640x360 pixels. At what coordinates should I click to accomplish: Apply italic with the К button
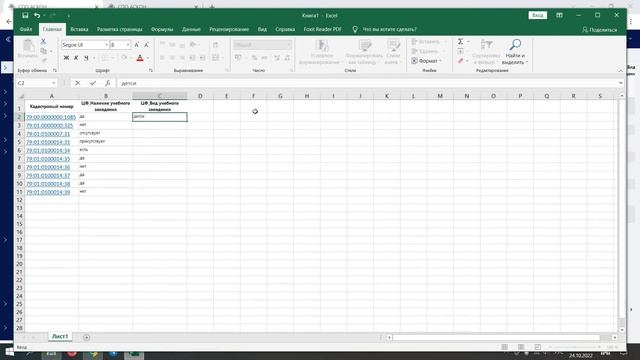tap(76, 58)
